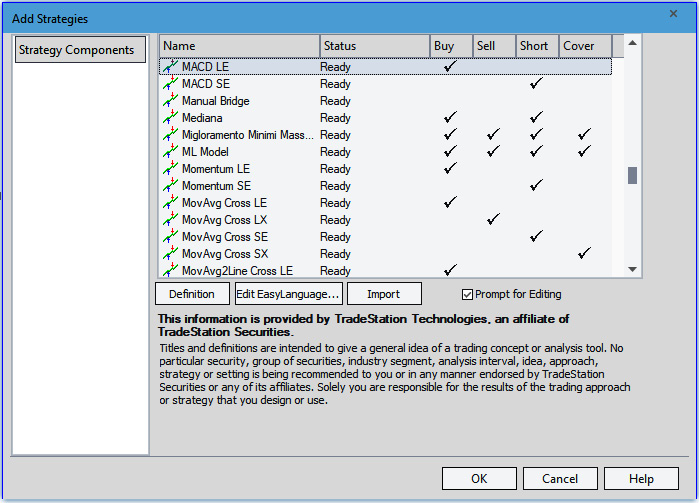Click the Import button

pos(384,294)
